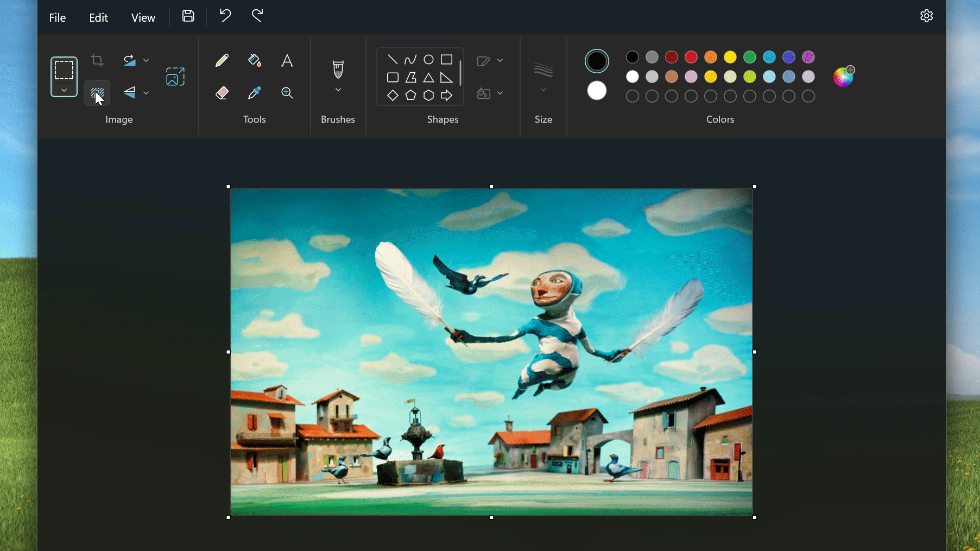This screenshot has height=551, width=980.
Task: Choose the Hexagon shape
Action: click(x=428, y=96)
